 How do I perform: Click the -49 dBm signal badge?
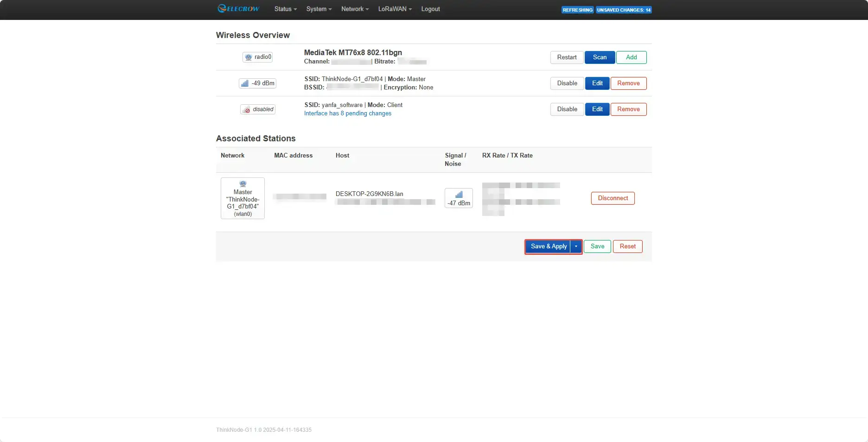(x=257, y=83)
